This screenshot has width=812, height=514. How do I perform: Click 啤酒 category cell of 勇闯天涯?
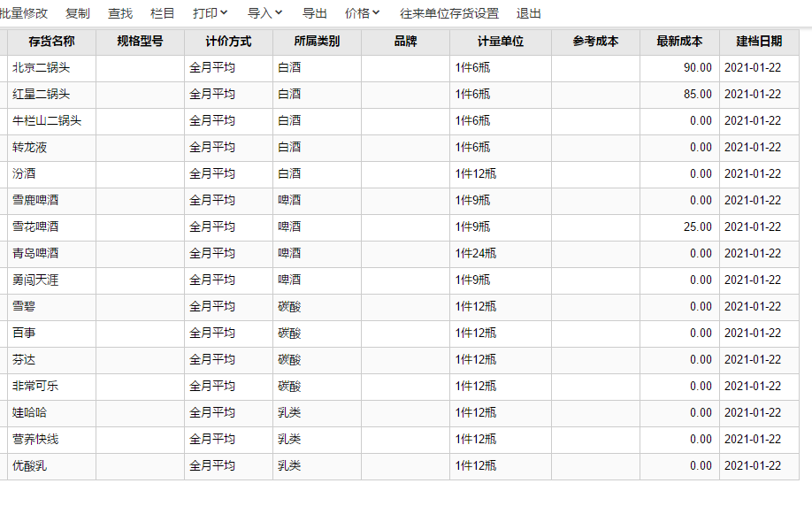[x=317, y=280]
